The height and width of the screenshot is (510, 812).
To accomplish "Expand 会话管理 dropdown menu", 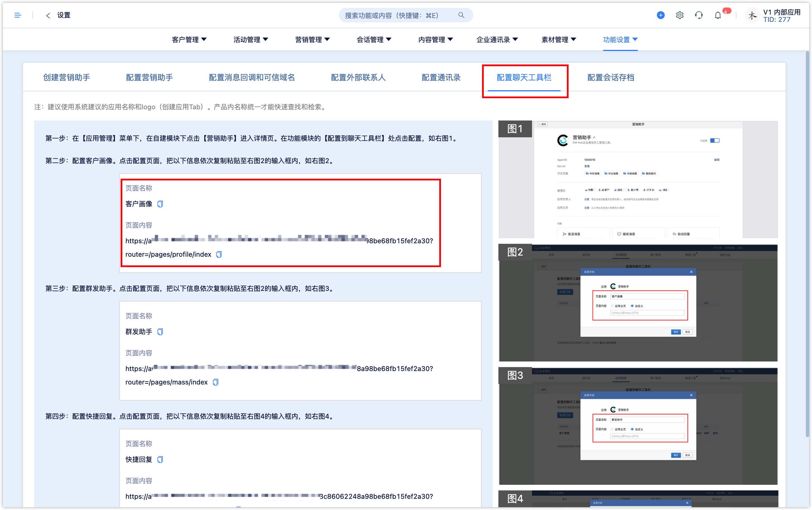I will click(x=374, y=40).
